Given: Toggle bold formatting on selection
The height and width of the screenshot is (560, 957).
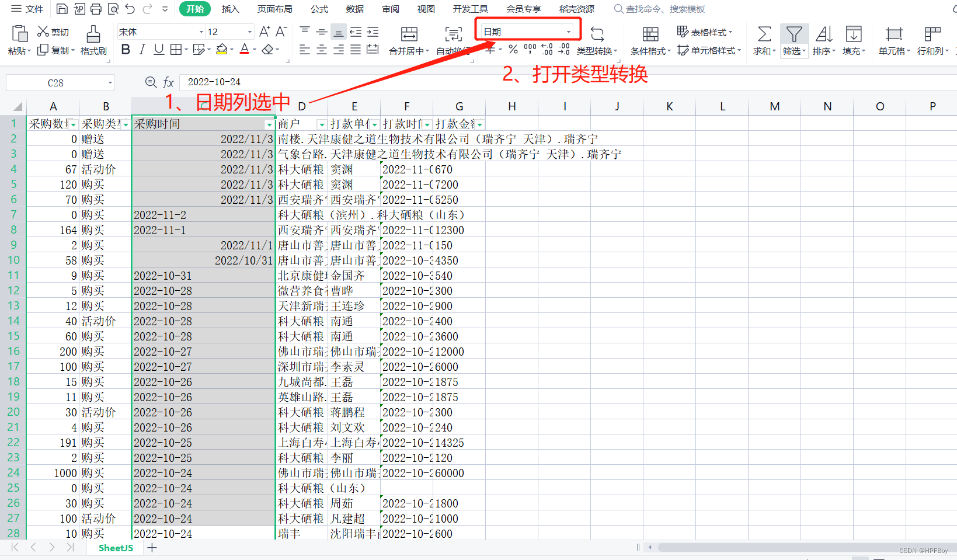Looking at the screenshot, I should (x=125, y=50).
